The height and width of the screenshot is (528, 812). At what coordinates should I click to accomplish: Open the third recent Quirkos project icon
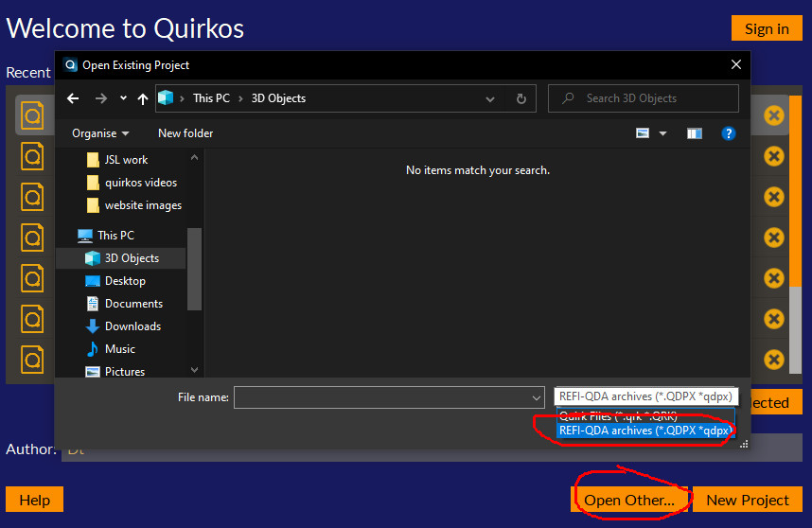point(32,197)
